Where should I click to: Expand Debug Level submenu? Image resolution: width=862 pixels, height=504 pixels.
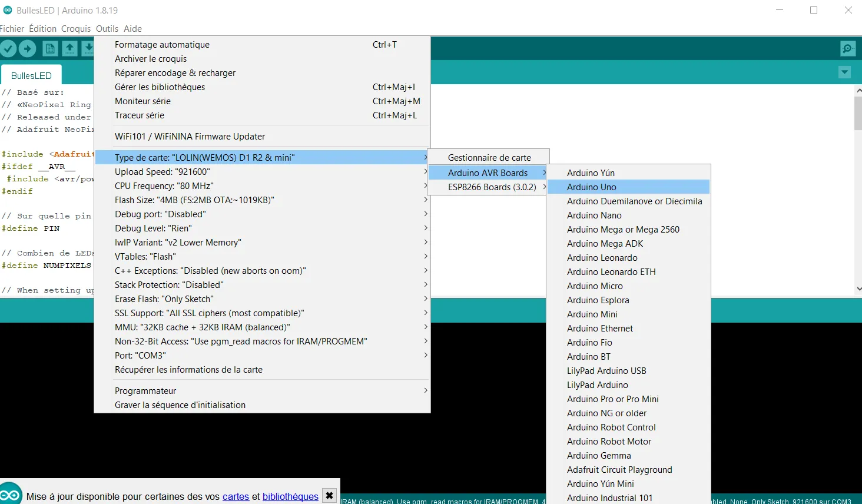[x=262, y=228]
